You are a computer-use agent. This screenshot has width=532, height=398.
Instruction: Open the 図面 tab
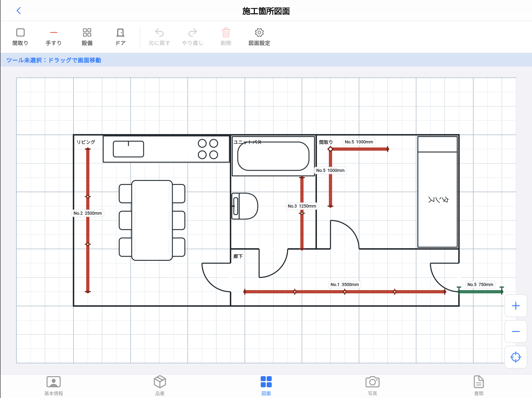pyautogui.click(x=266, y=386)
